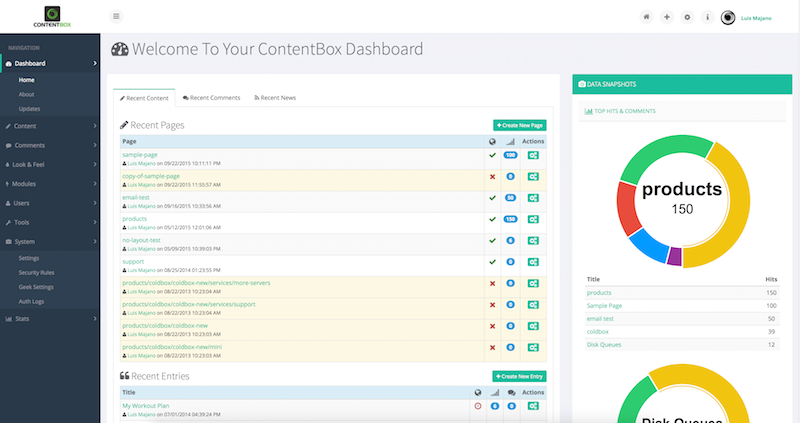
Task: Open the gear settings icon in header
Action: coord(686,17)
